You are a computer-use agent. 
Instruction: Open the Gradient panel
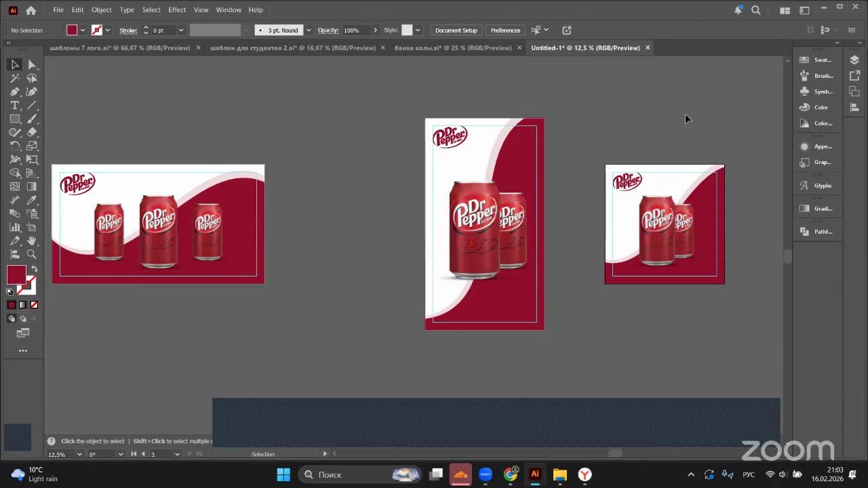coord(816,209)
